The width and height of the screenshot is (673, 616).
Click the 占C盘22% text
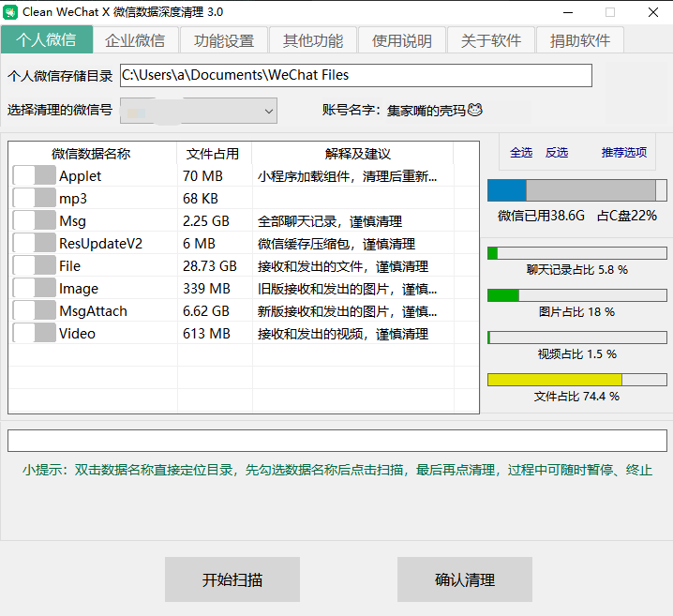pyautogui.click(x=627, y=216)
